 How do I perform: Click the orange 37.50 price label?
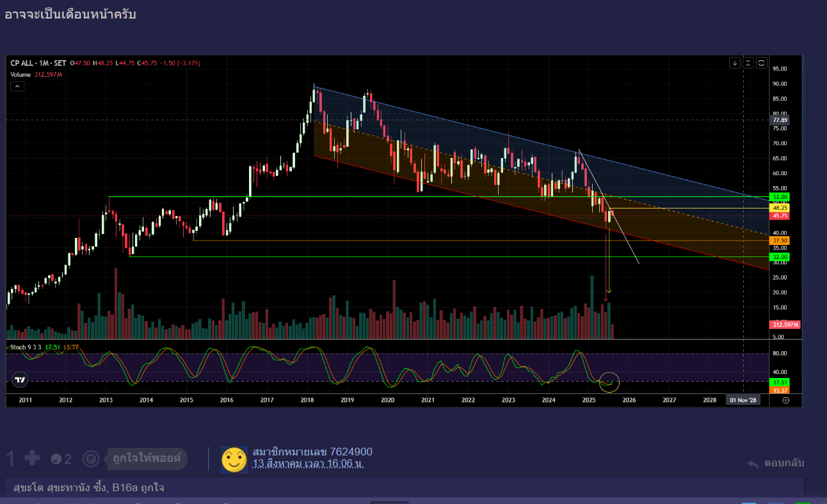[x=780, y=240]
